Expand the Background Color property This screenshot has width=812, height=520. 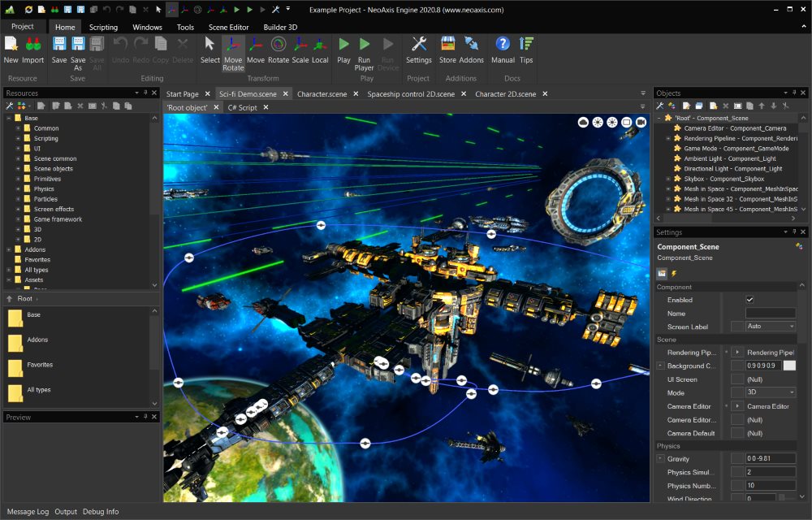(x=660, y=366)
